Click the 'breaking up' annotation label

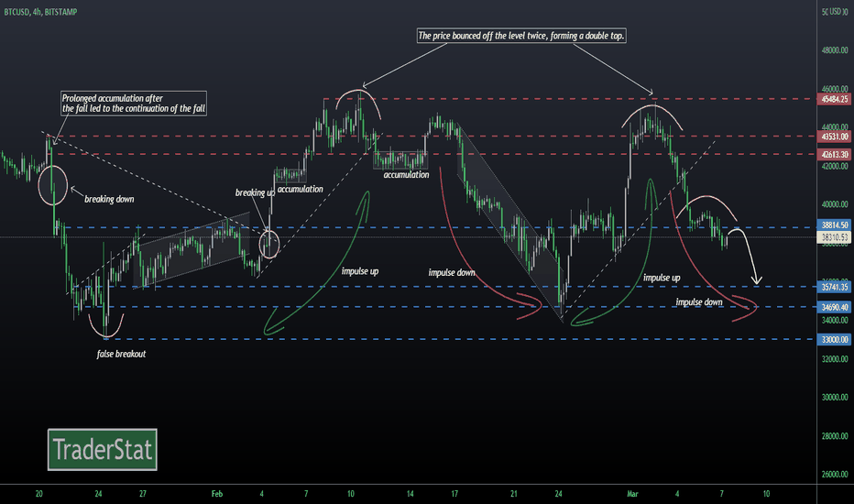pos(255,192)
